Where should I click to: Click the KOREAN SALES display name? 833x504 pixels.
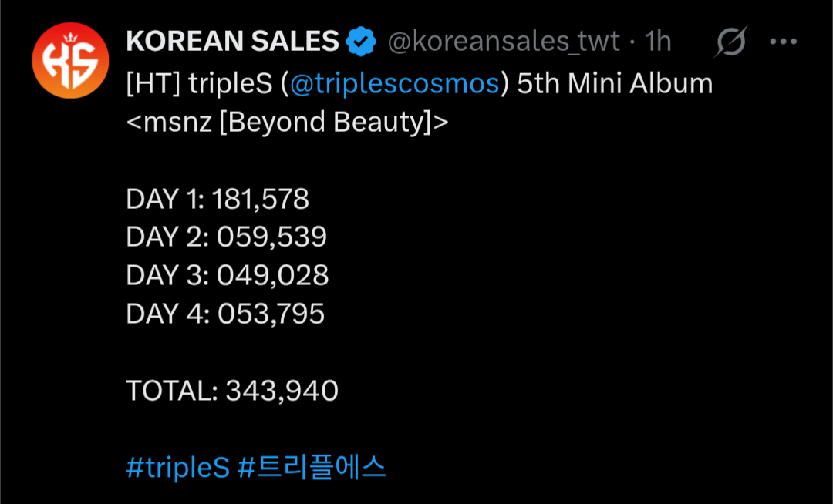[x=232, y=42]
